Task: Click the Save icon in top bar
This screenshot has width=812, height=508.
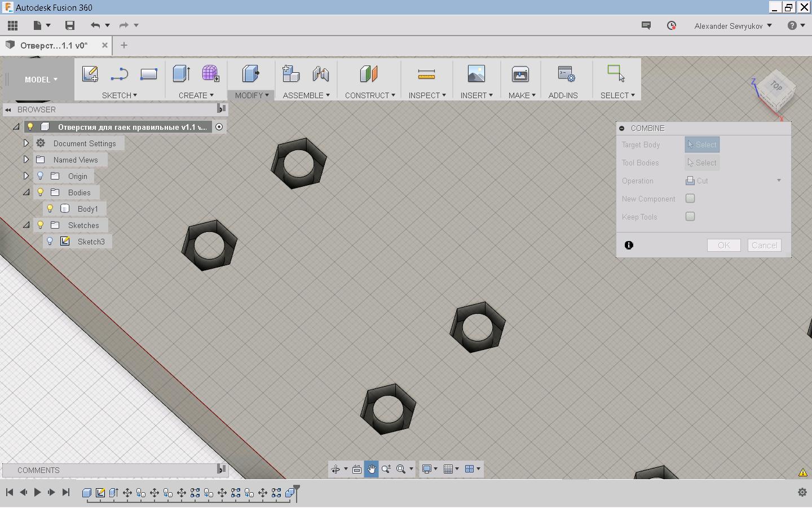Action: (x=70, y=25)
